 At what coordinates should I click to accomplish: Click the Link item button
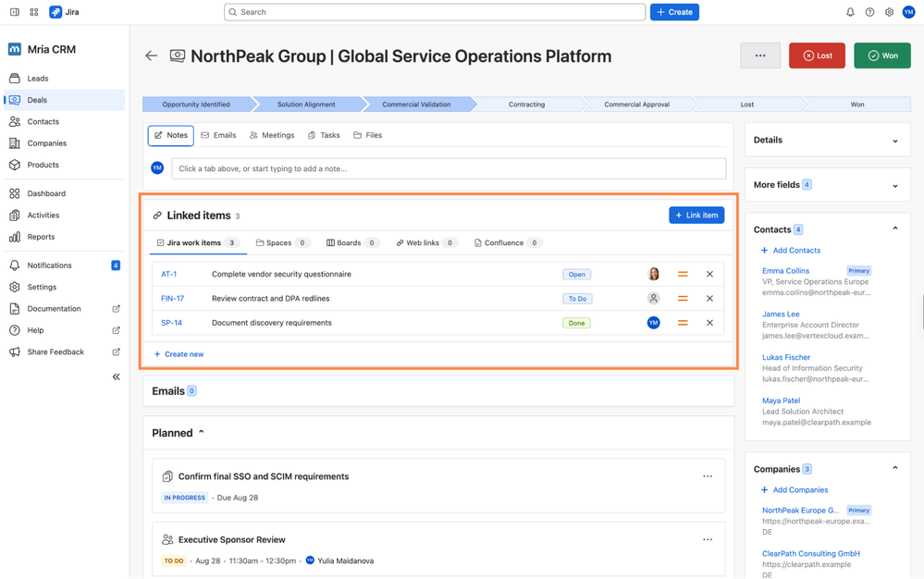click(696, 215)
